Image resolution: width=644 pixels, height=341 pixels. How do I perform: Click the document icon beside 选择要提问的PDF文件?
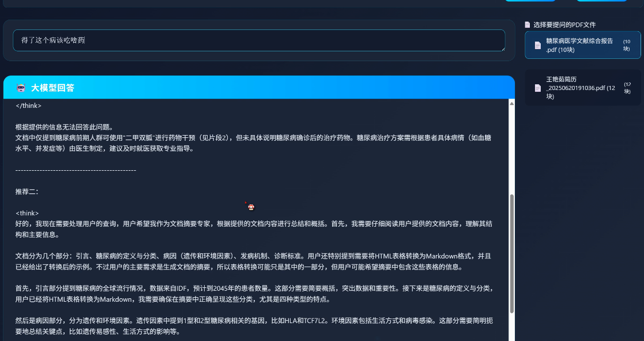coord(528,25)
